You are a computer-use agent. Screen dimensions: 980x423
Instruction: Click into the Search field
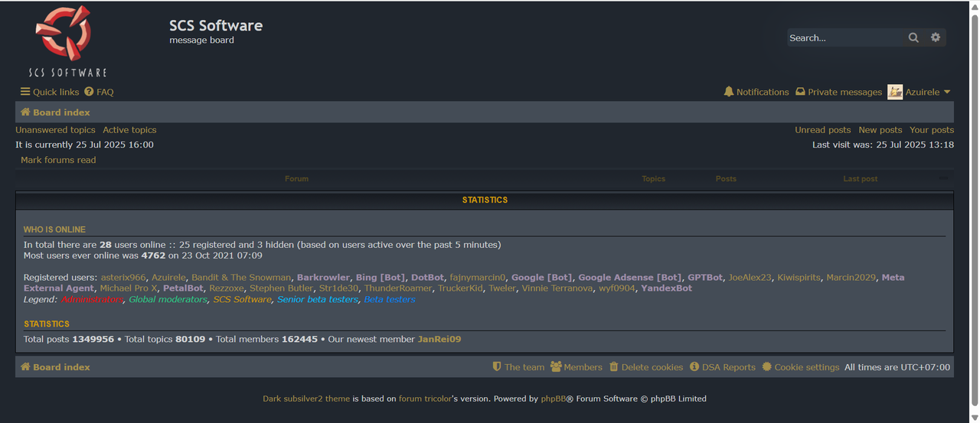tap(845, 37)
